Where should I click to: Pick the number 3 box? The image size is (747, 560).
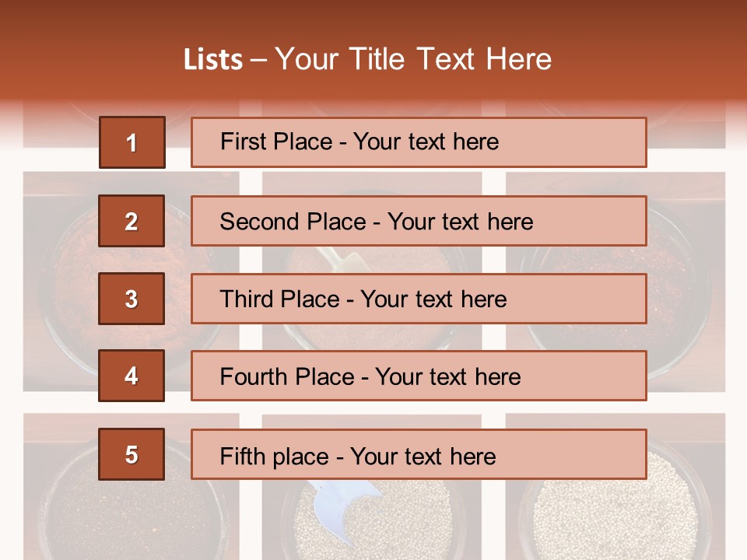[x=132, y=299]
